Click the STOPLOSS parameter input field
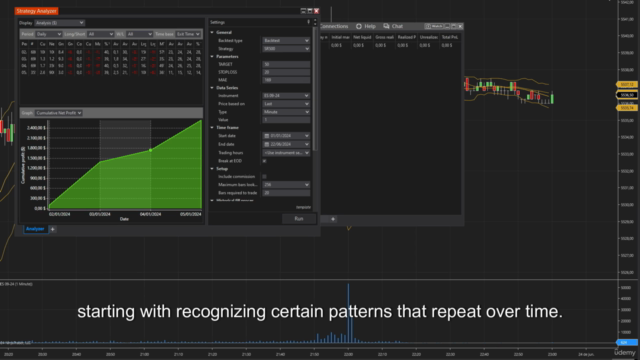This screenshot has height=360, width=640. (x=286, y=72)
